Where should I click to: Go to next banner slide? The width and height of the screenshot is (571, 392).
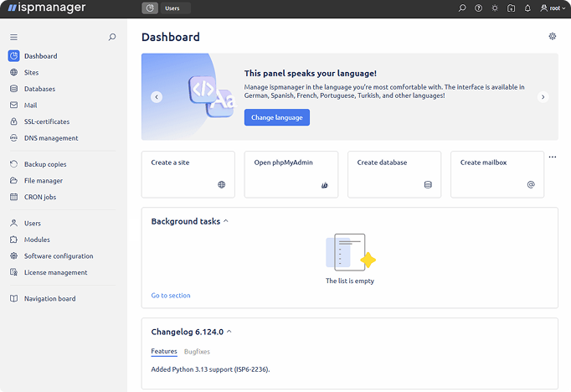pos(543,97)
